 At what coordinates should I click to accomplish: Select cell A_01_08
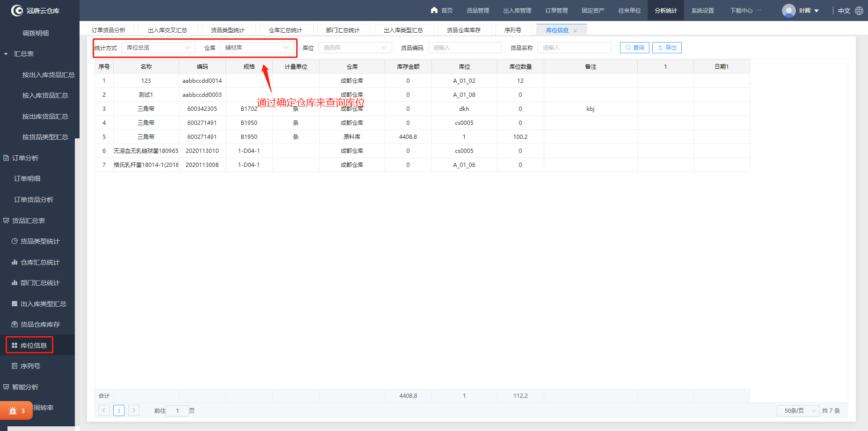coord(464,95)
